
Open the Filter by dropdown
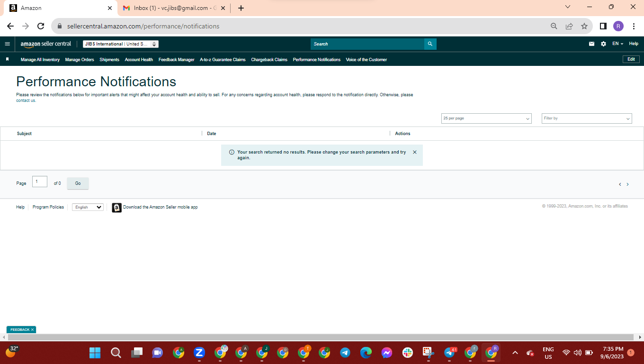(x=587, y=118)
